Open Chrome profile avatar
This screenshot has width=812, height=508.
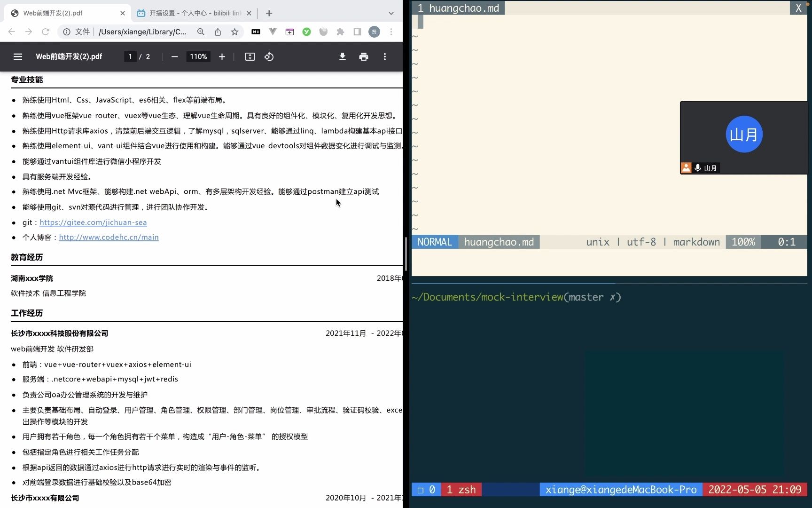tap(374, 32)
